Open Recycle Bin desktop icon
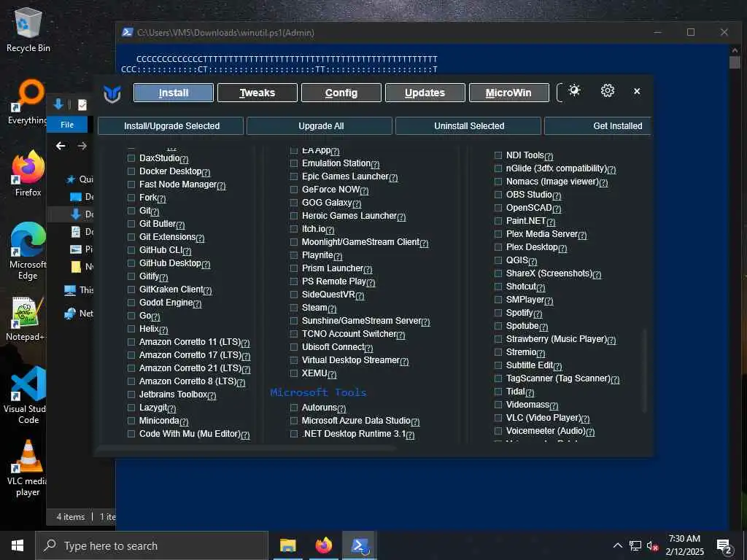This screenshot has height=560, width=747. tap(28, 29)
